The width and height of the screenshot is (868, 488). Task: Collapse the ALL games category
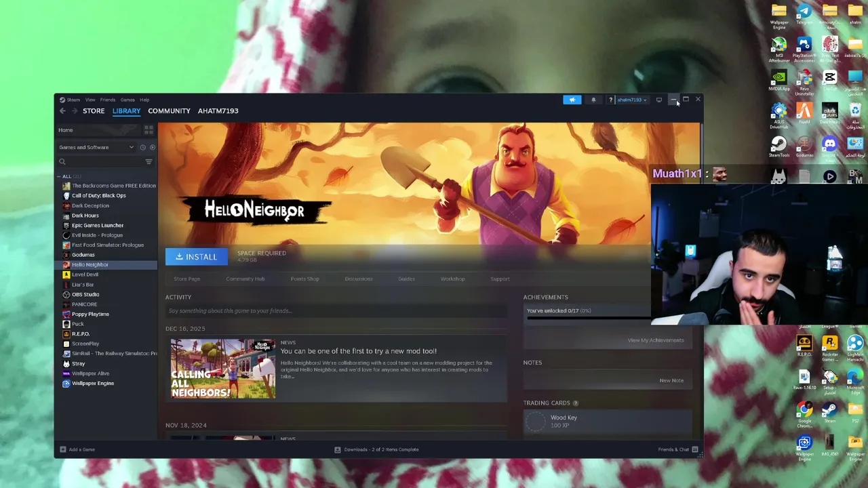click(x=58, y=176)
